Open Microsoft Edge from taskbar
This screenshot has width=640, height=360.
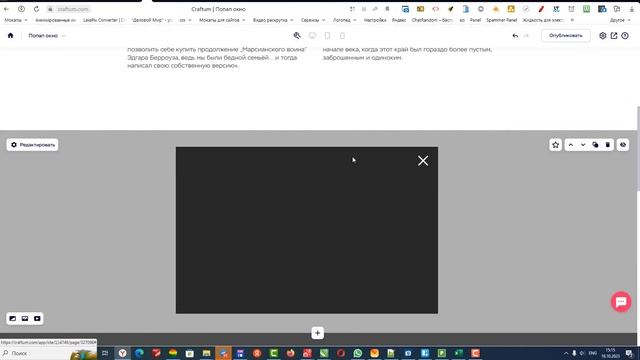click(139, 353)
